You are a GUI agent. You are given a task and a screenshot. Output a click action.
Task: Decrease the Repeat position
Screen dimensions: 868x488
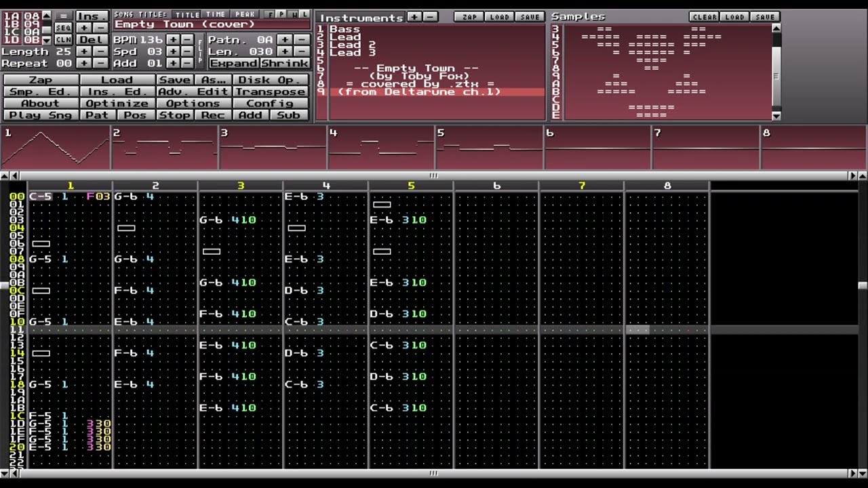tap(100, 63)
